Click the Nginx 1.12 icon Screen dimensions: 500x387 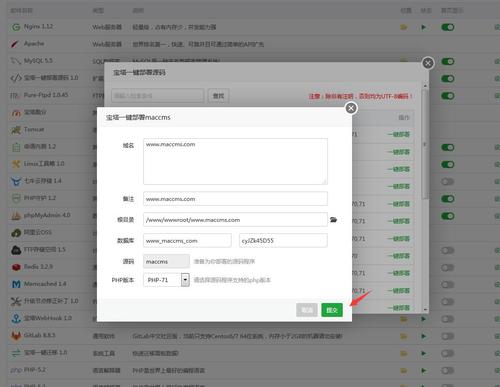click(x=16, y=27)
